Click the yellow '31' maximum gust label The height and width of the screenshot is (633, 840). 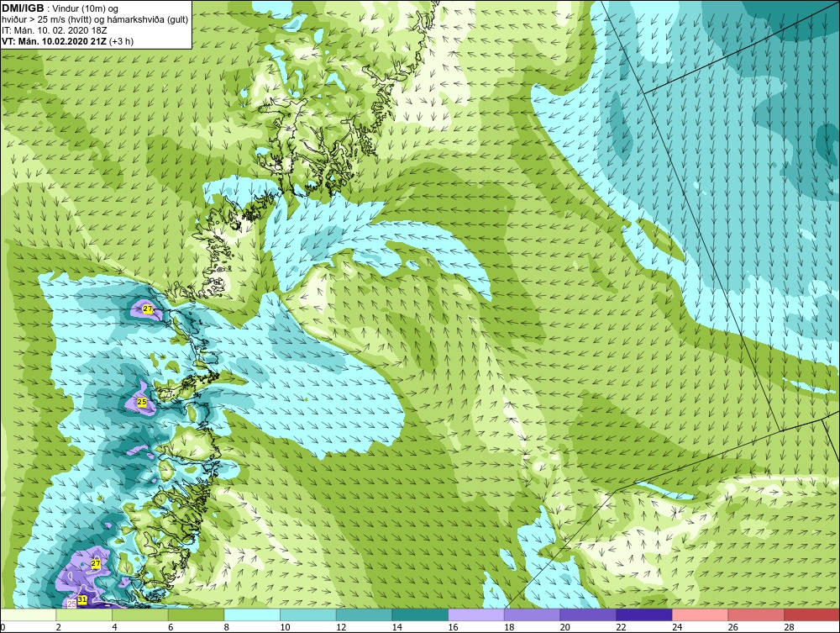(x=82, y=599)
